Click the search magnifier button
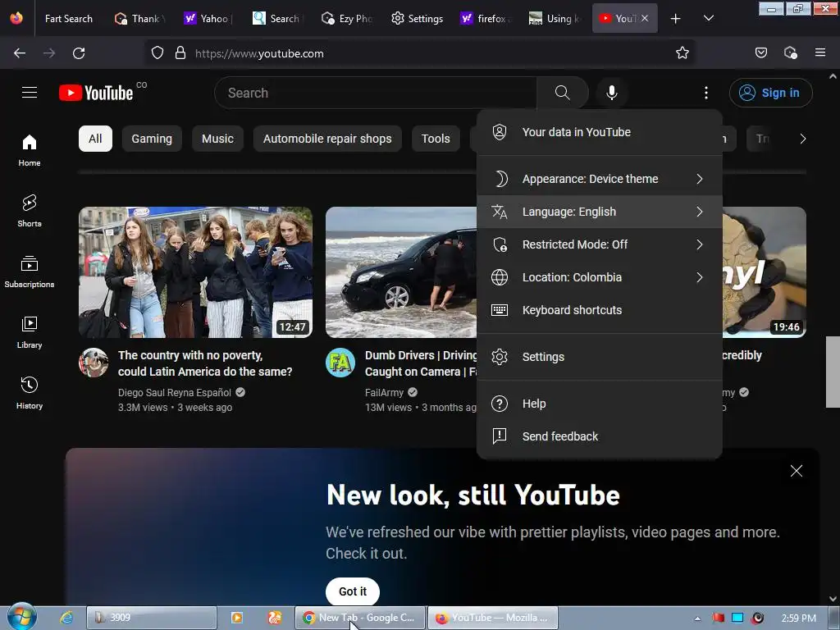840x630 pixels. click(562, 93)
